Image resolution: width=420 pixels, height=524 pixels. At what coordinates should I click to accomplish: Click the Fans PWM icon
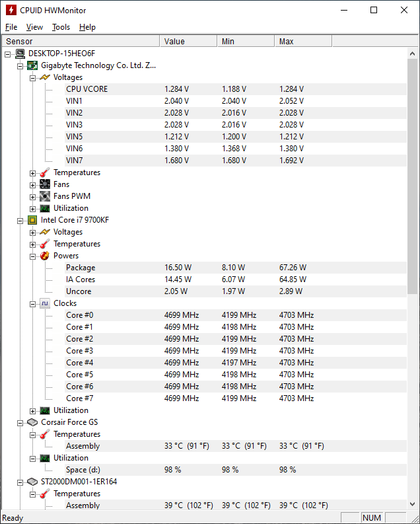pyautogui.click(x=45, y=196)
